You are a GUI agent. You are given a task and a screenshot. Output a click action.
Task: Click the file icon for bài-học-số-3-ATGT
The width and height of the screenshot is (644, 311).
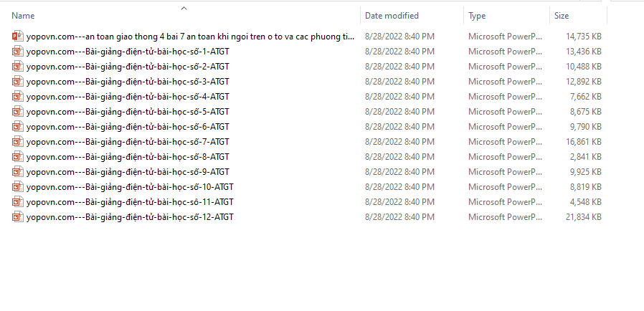tap(18, 81)
